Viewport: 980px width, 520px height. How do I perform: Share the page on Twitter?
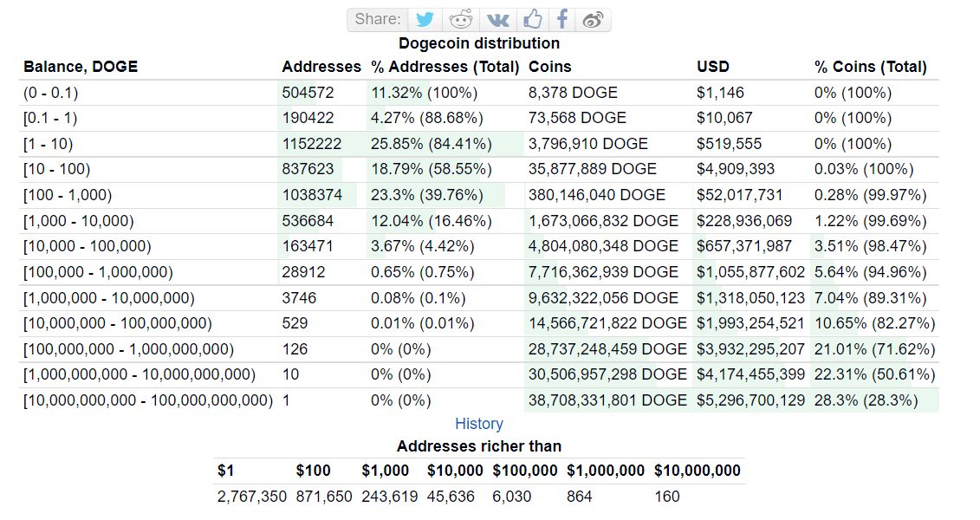[x=424, y=19]
